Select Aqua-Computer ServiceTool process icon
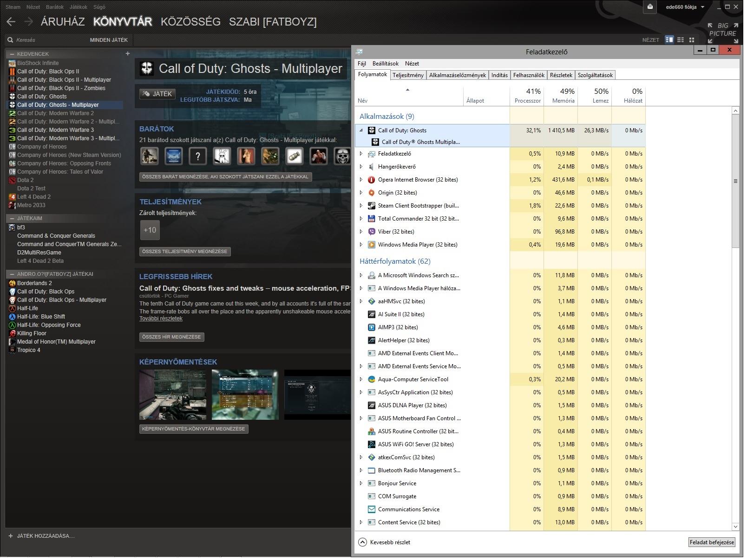This screenshot has height=560, width=747. (x=371, y=379)
